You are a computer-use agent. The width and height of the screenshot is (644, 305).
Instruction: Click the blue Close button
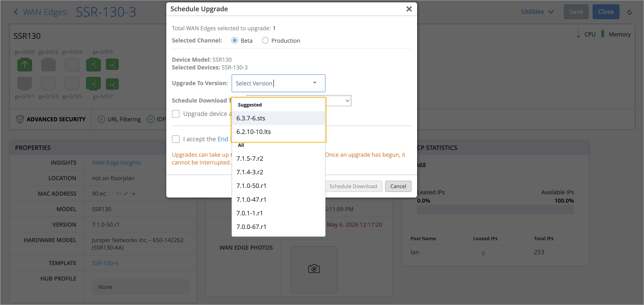605,12
